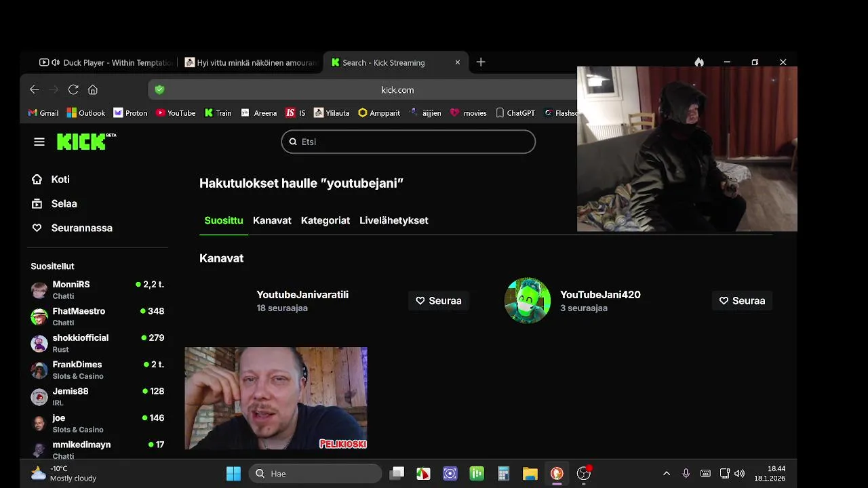
Task: Open a new browser tab with plus
Action: (481, 62)
